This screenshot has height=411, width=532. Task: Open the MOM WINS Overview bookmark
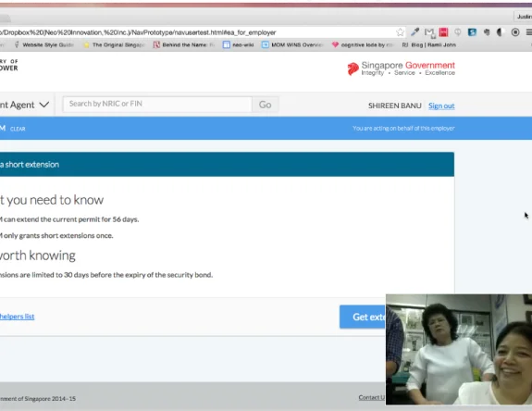point(292,44)
